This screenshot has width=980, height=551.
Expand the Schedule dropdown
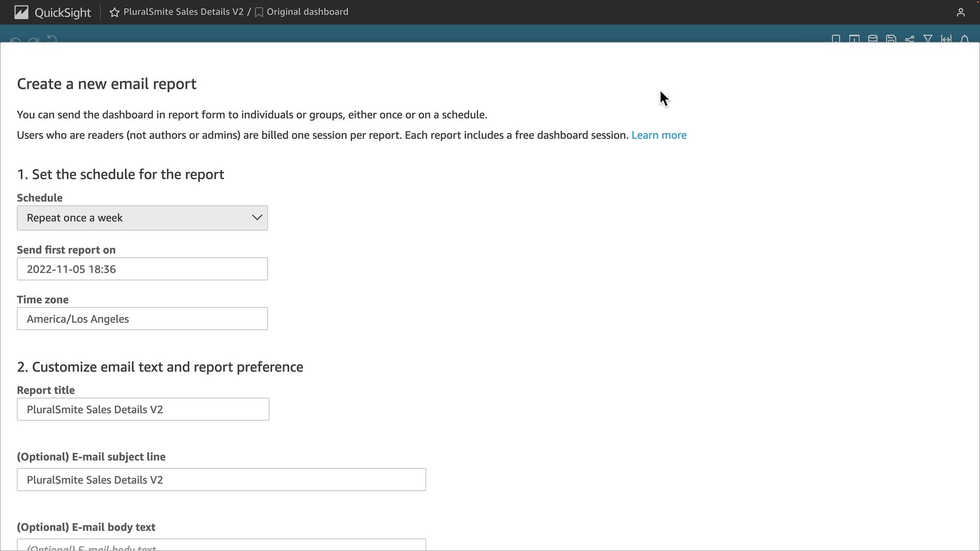(x=142, y=218)
